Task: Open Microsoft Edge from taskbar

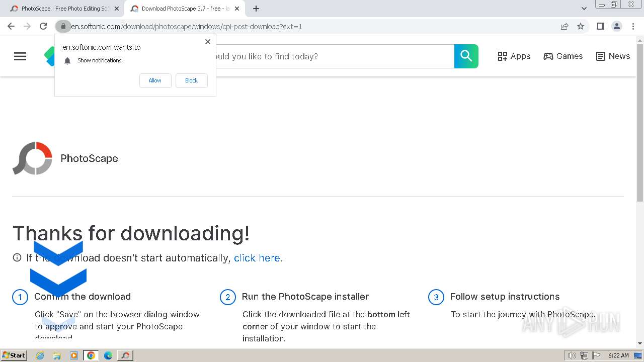Action: point(108,355)
